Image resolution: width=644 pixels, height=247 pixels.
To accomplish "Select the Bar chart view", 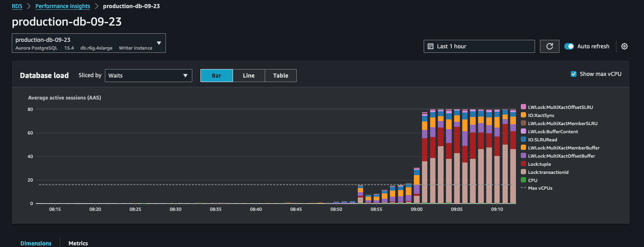I will [x=216, y=76].
